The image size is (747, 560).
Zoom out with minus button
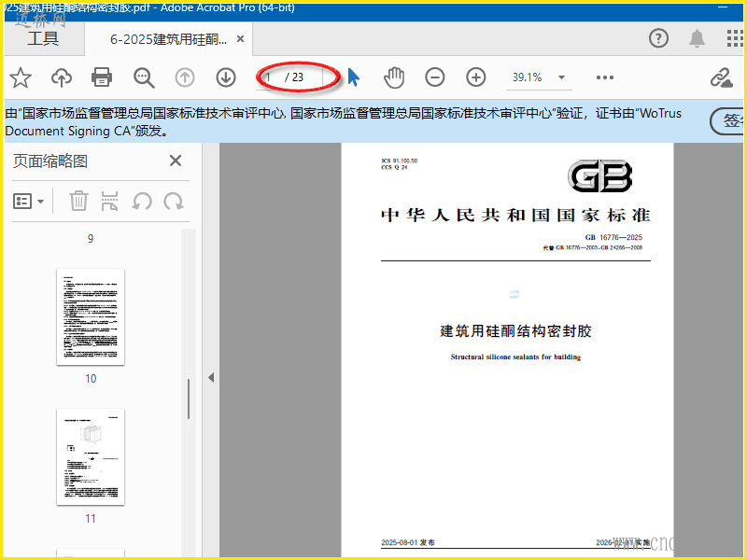(435, 77)
